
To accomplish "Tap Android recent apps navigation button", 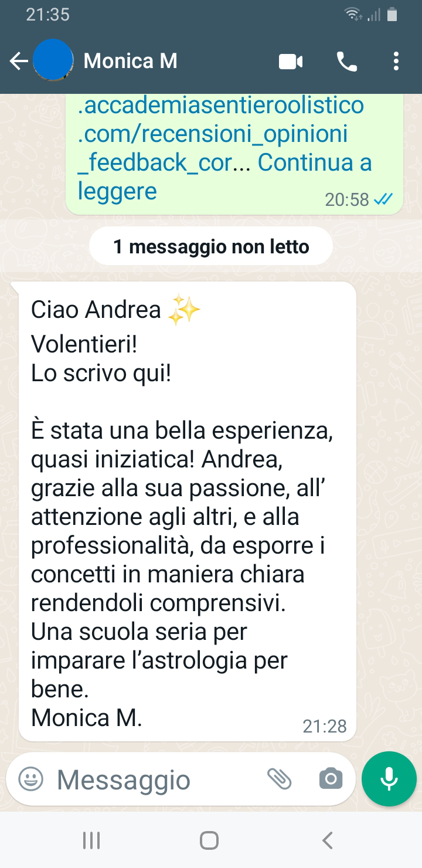I will coord(91,840).
